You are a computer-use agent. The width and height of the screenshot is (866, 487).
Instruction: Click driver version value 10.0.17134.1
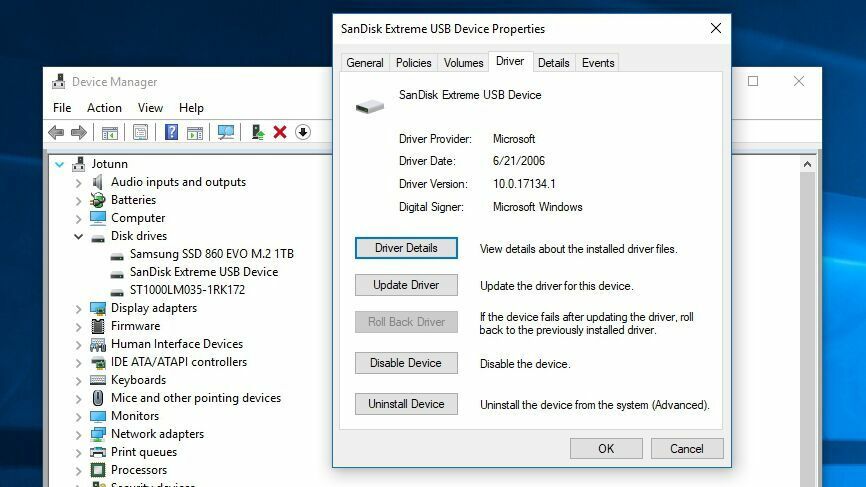pos(524,184)
